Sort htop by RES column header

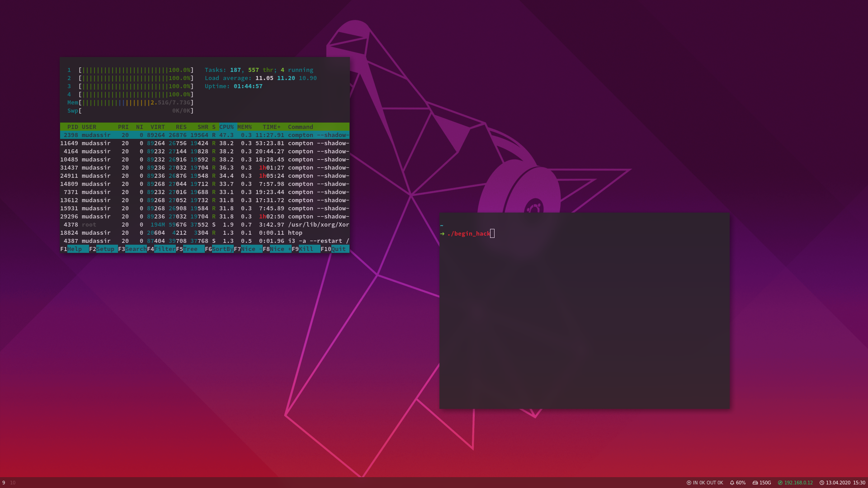(x=181, y=127)
